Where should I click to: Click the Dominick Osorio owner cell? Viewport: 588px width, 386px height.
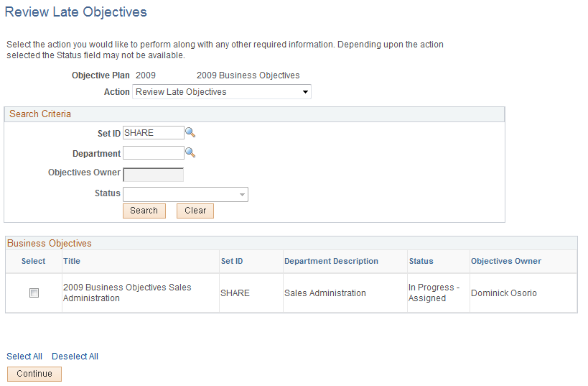[x=504, y=293]
